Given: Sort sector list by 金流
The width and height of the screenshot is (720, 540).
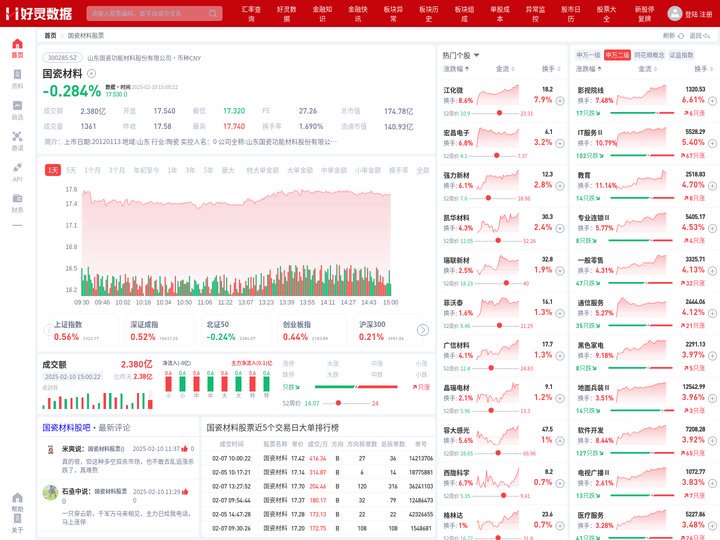Looking at the screenshot, I should pos(647,69).
